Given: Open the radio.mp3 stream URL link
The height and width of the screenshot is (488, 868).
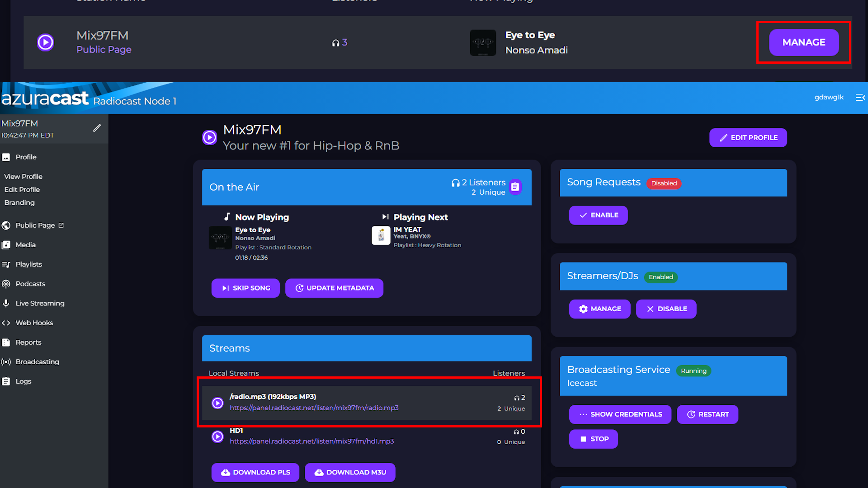Looking at the screenshot, I should (x=314, y=408).
